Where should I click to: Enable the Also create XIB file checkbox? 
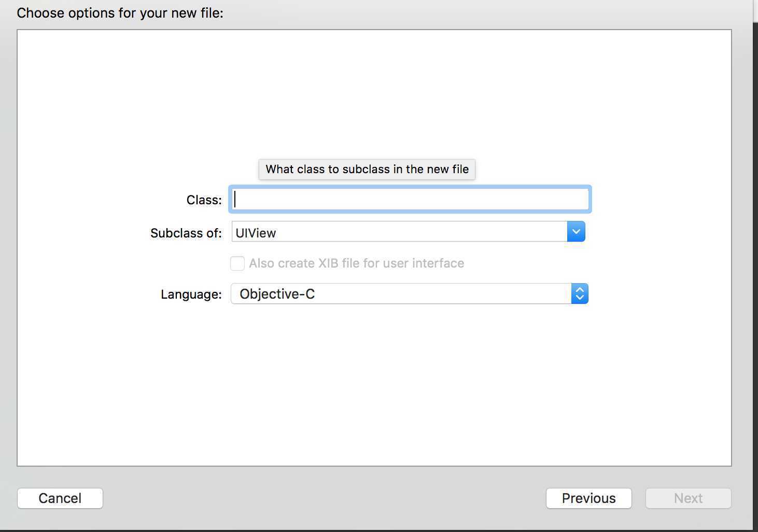[x=237, y=263]
